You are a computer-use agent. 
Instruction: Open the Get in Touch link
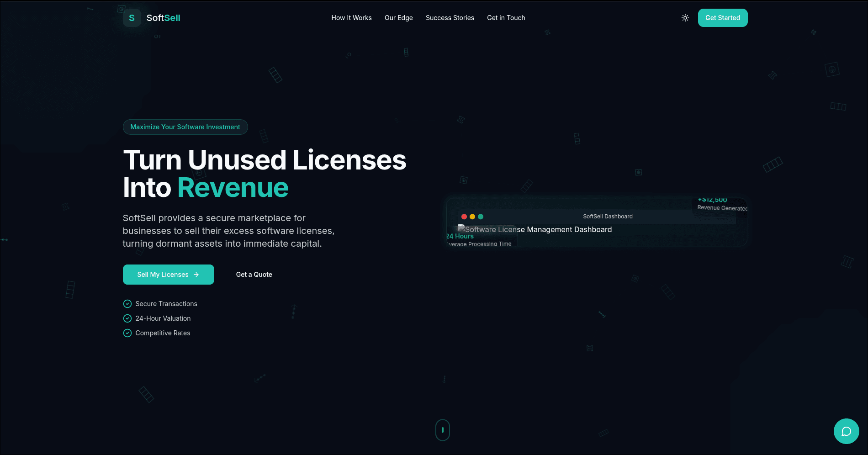(x=506, y=18)
